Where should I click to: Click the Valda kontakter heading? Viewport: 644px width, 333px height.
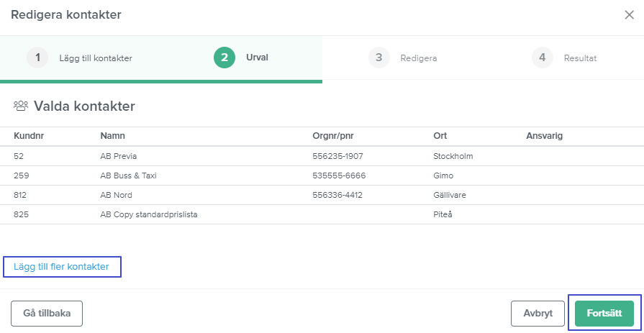84,106
